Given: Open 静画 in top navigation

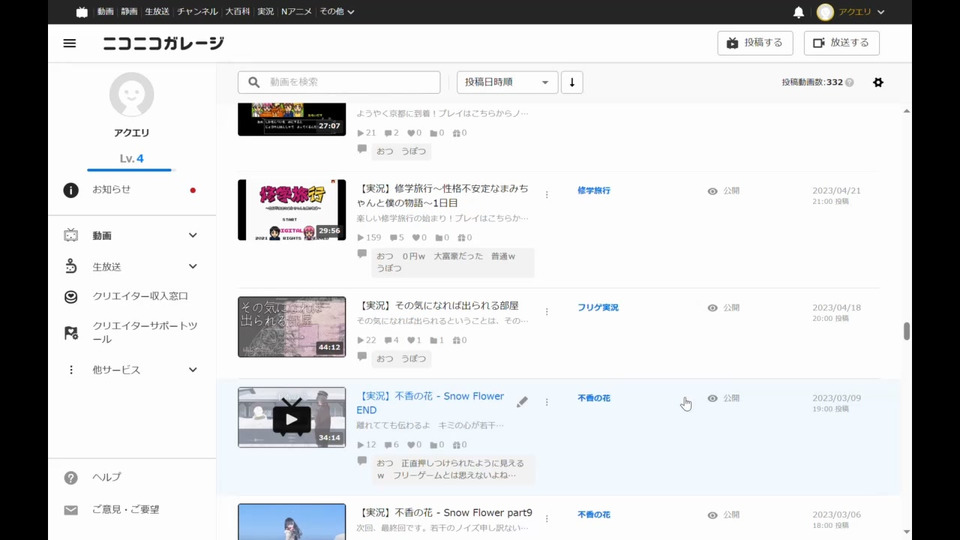Looking at the screenshot, I should (129, 12).
